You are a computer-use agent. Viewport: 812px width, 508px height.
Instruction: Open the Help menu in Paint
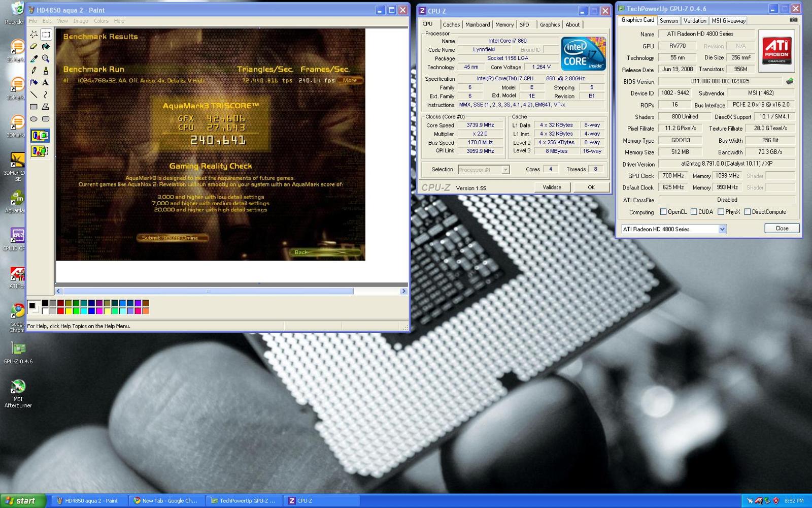click(x=119, y=21)
